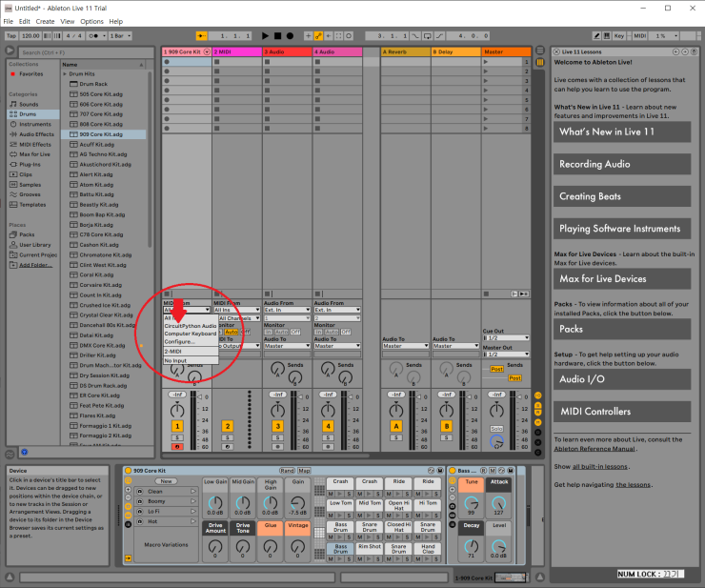Open Audio To dropdown on A Reverb
Viewport: 705px width, 588px height.
[403, 346]
